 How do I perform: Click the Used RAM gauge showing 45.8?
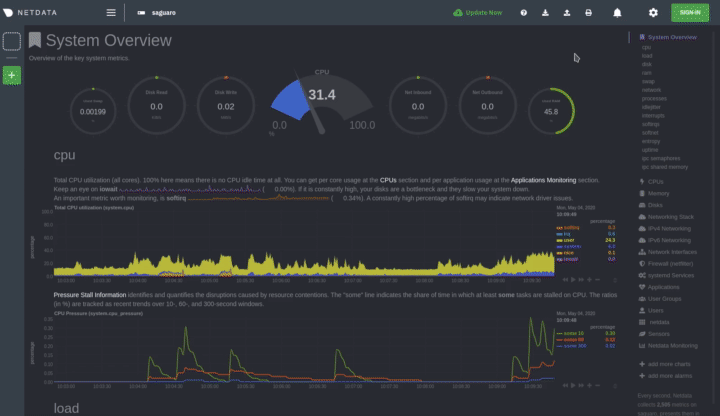point(551,111)
